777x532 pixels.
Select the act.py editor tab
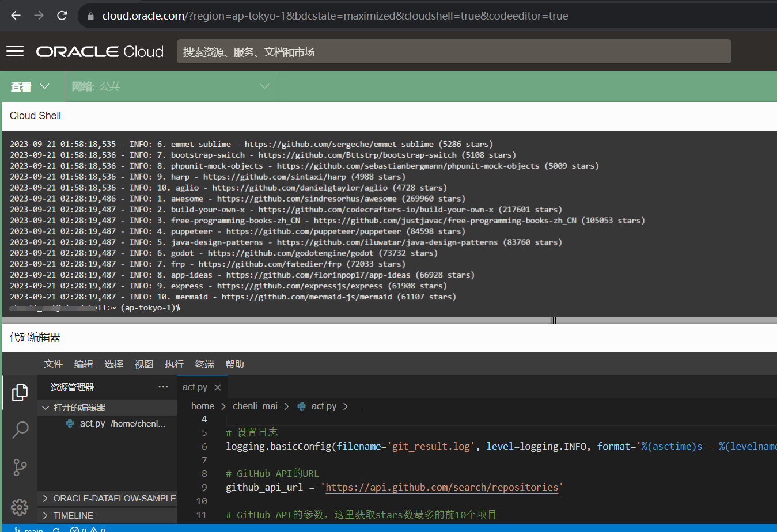coord(202,387)
